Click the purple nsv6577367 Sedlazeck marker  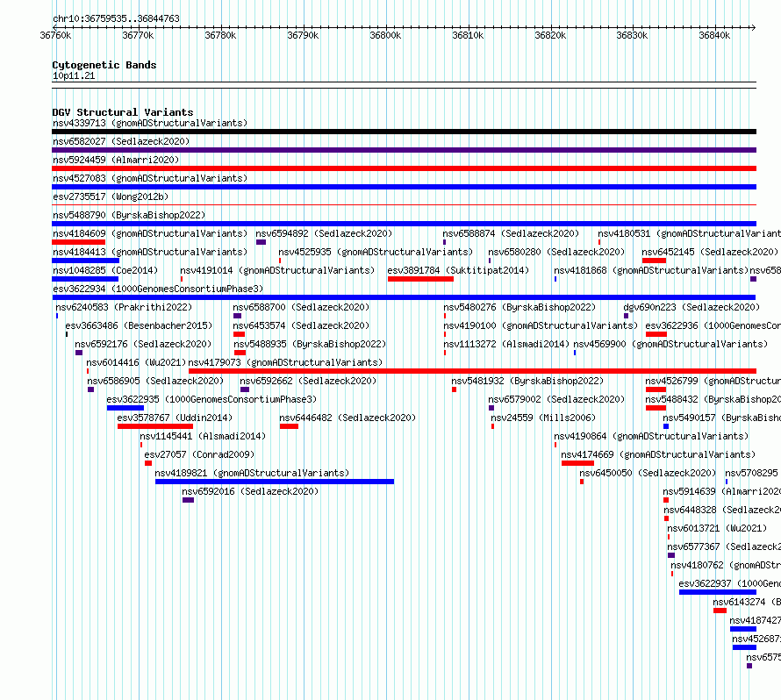671,555
